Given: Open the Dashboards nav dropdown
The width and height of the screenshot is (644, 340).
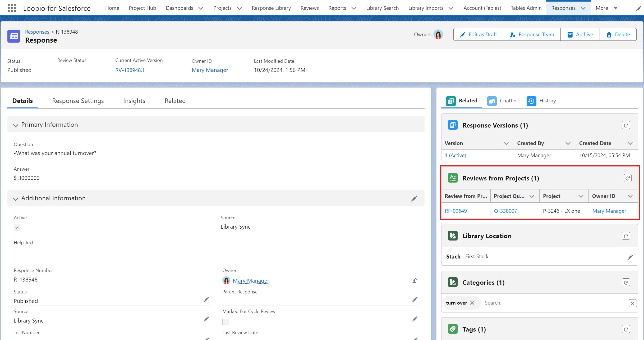Looking at the screenshot, I should point(201,8).
